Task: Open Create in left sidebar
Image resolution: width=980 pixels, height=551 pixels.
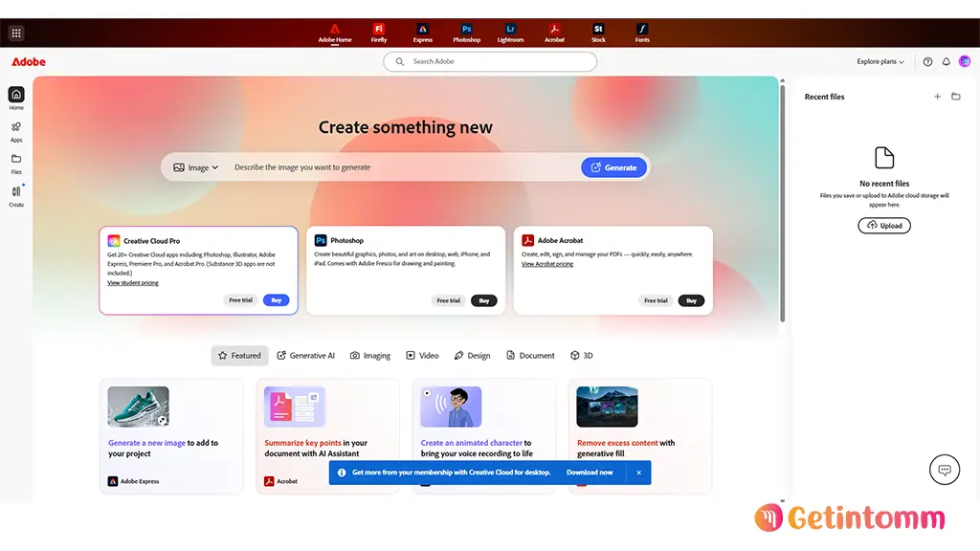Action: pos(16,196)
